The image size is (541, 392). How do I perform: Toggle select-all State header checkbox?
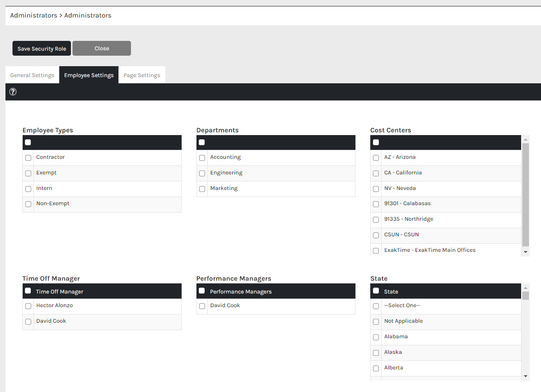pos(376,291)
